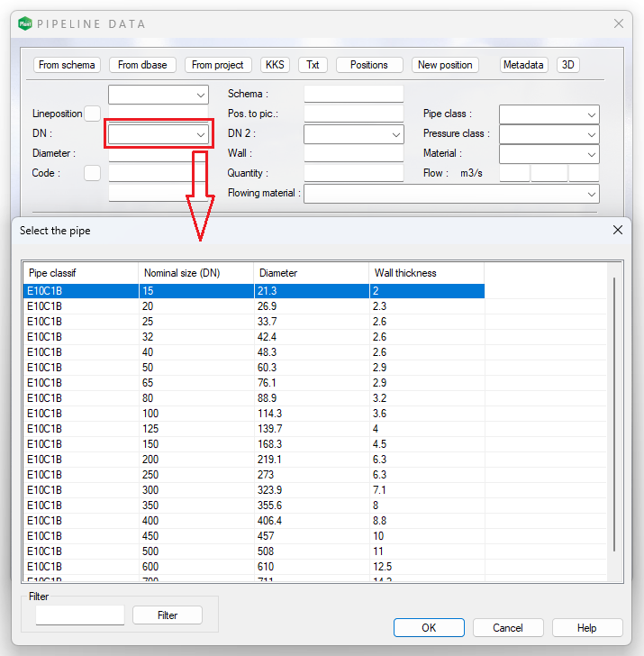Toggle the Lineposition checkbox
The image size is (644, 656).
pos(92,114)
